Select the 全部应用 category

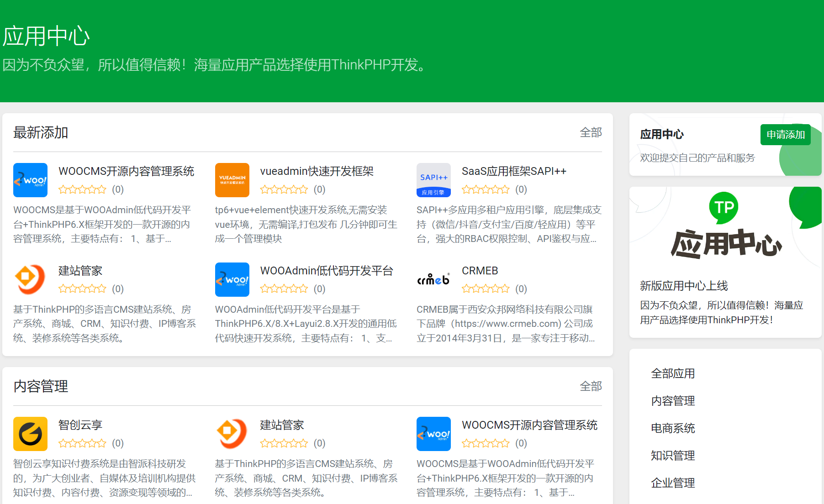click(x=673, y=373)
